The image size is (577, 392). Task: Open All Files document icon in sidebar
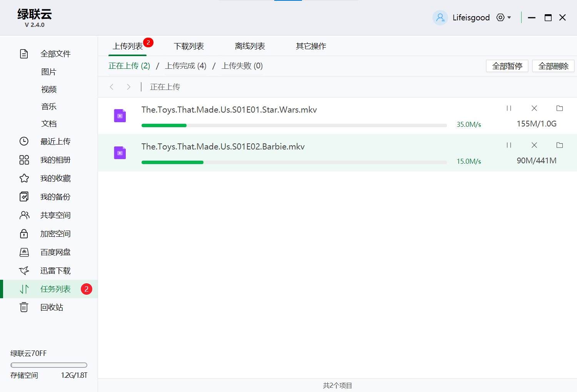pos(24,54)
